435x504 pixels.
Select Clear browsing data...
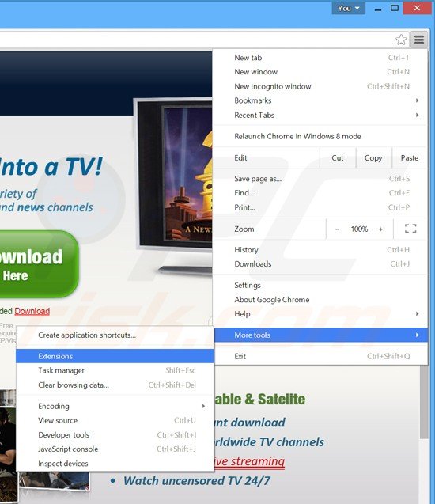tap(115, 385)
